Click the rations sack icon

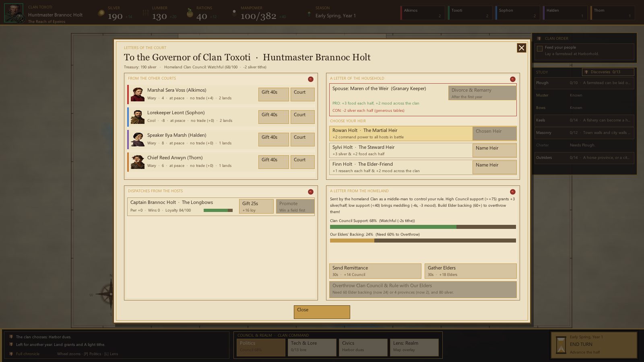(x=190, y=13)
